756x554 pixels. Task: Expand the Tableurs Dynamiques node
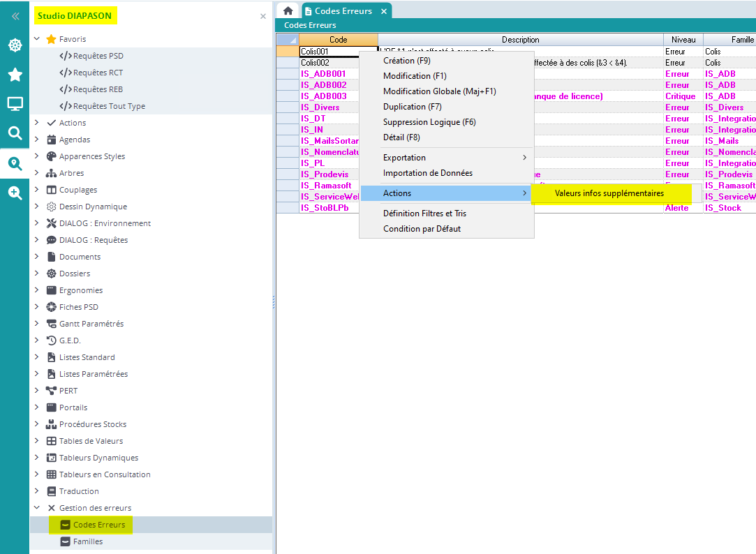point(37,458)
